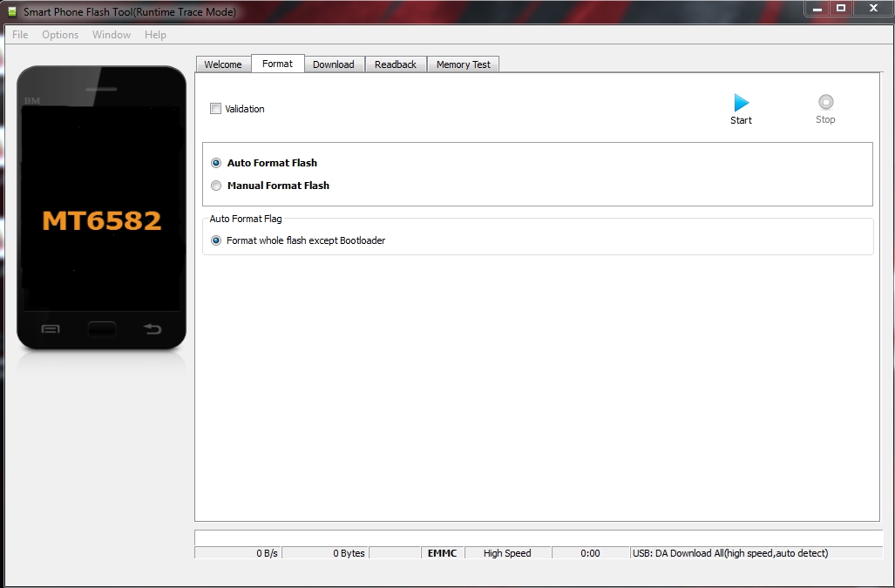
Task: Click the High Speed status entry
Action: (507, 553)
